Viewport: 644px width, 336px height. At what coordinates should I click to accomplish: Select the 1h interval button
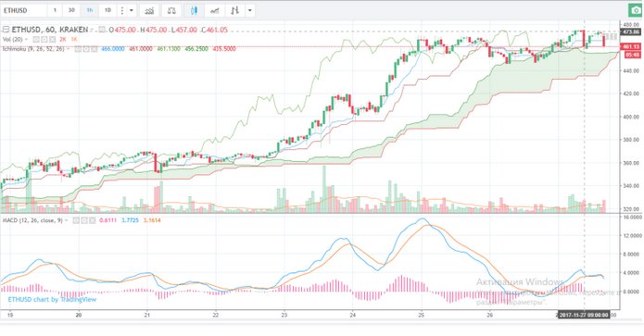(90, 10)
